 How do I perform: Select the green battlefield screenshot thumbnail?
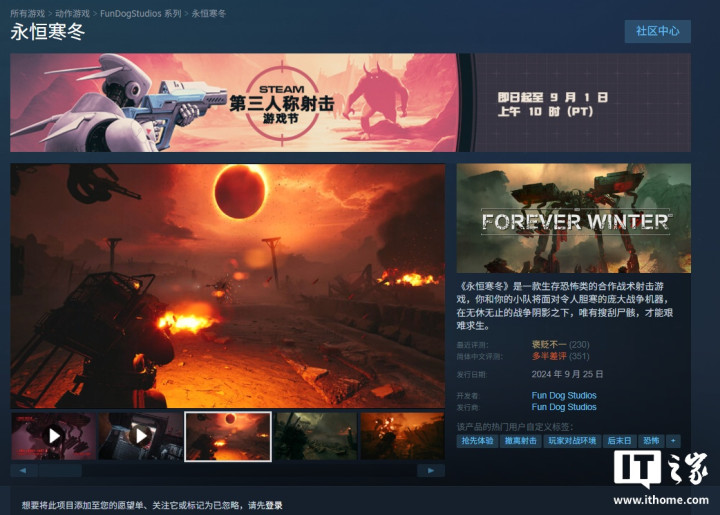315,436
